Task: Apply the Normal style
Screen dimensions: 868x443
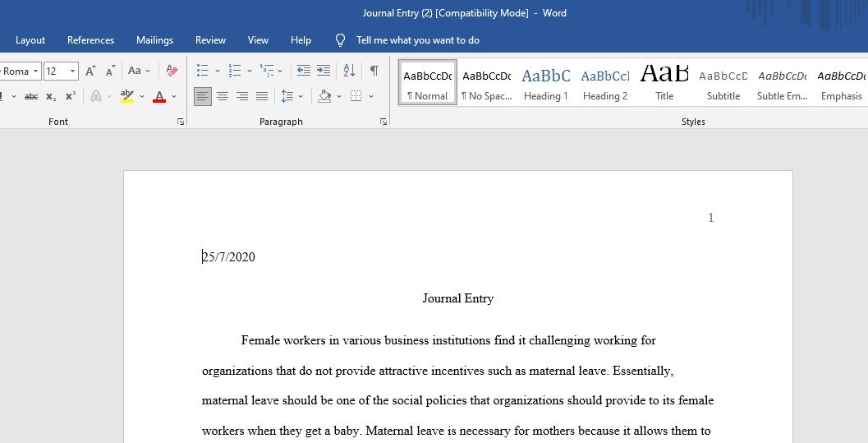Action: coord(427,82)
